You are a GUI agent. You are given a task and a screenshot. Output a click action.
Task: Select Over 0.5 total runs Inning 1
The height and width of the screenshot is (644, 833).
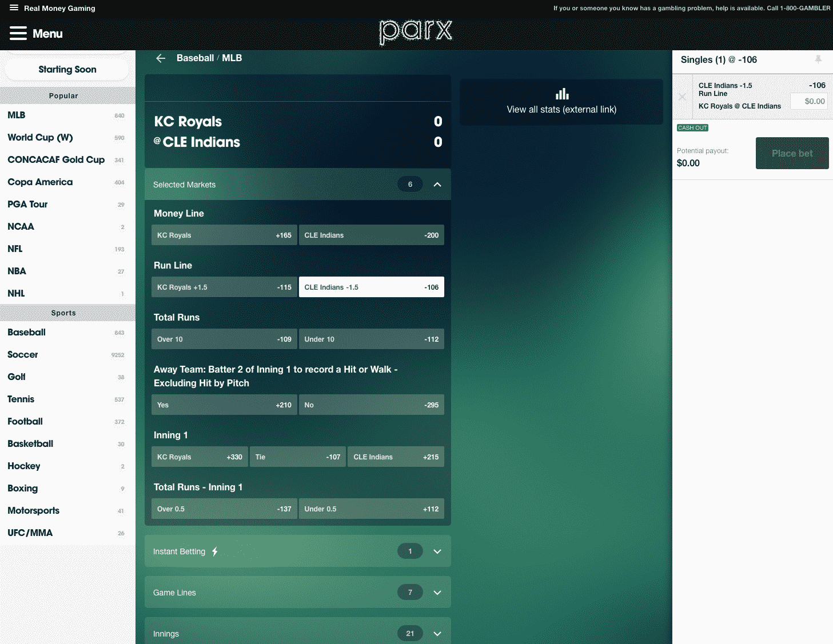(x=224, y=509)
